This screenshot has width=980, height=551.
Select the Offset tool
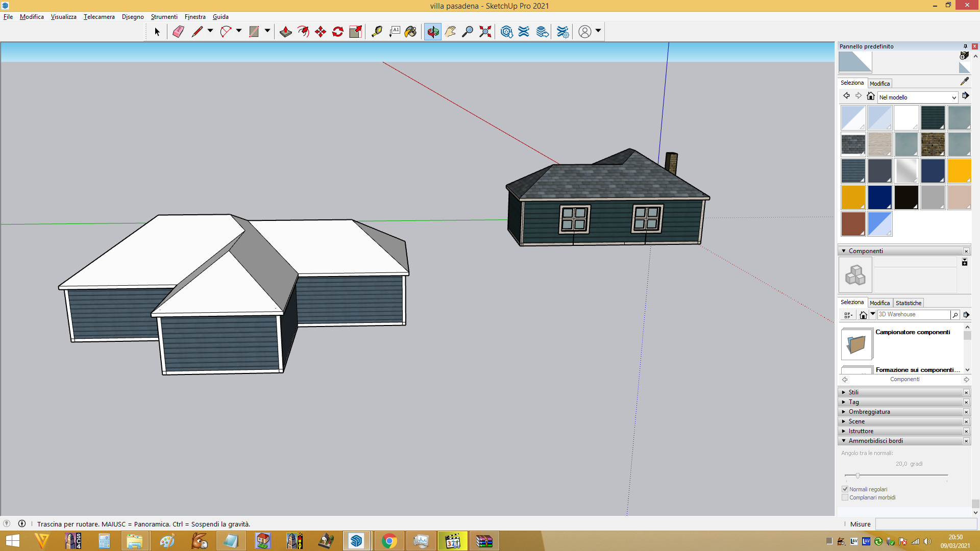tap(303, 32)
